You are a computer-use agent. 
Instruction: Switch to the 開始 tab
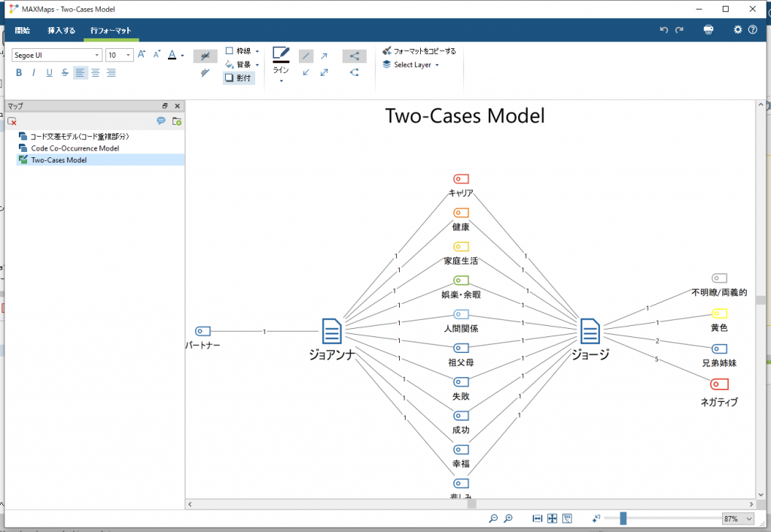pos(23,31)
